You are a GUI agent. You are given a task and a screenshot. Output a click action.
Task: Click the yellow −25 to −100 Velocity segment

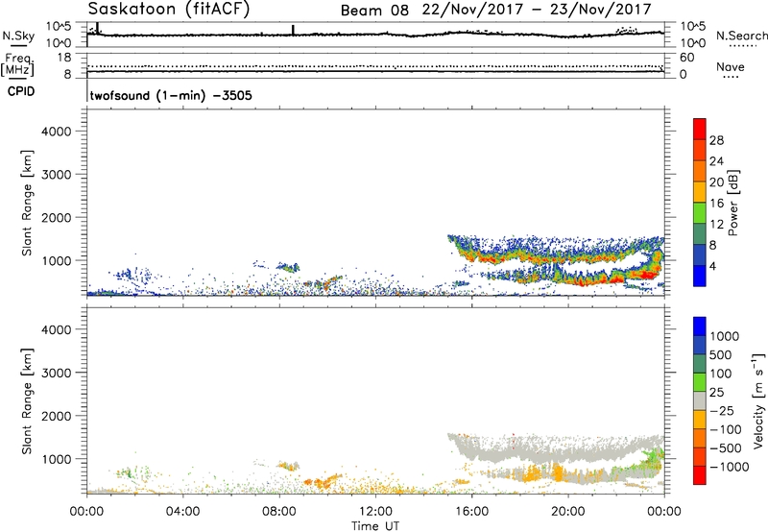click(x=700, y=420)
